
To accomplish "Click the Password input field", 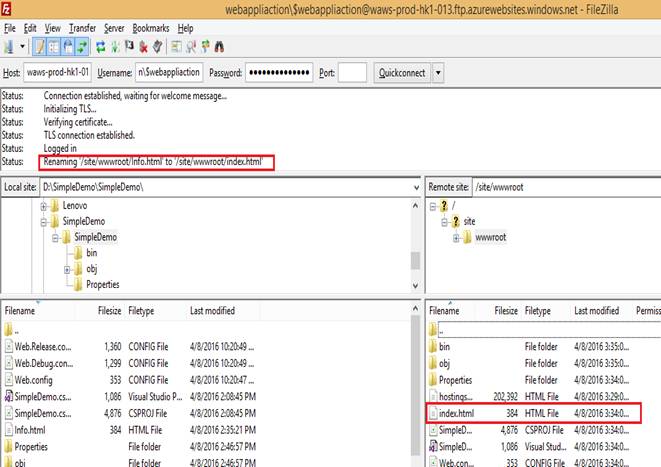I will click(x=279, y=72).
